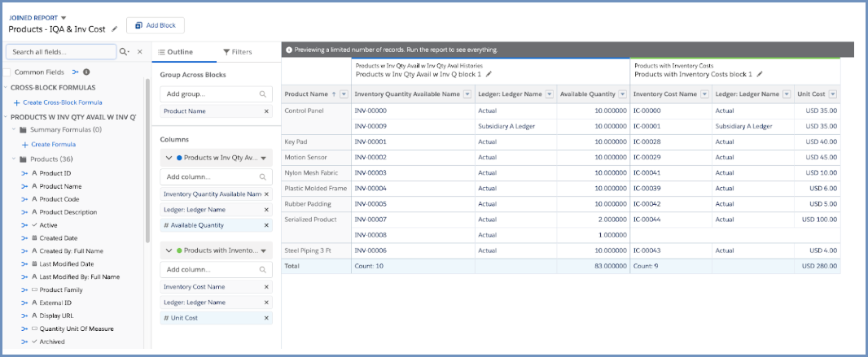Open the Inventory Cost Name column menu
The width and height of the screenshot is (868, 357).
705,94
